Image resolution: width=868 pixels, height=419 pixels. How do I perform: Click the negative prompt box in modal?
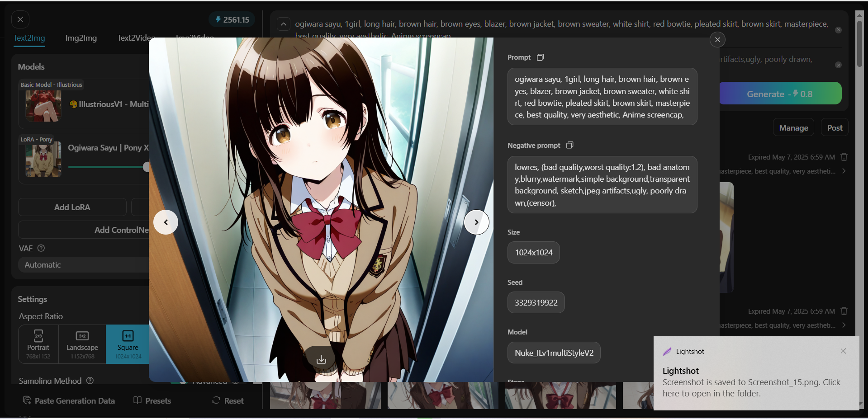[x=602, y=185]
